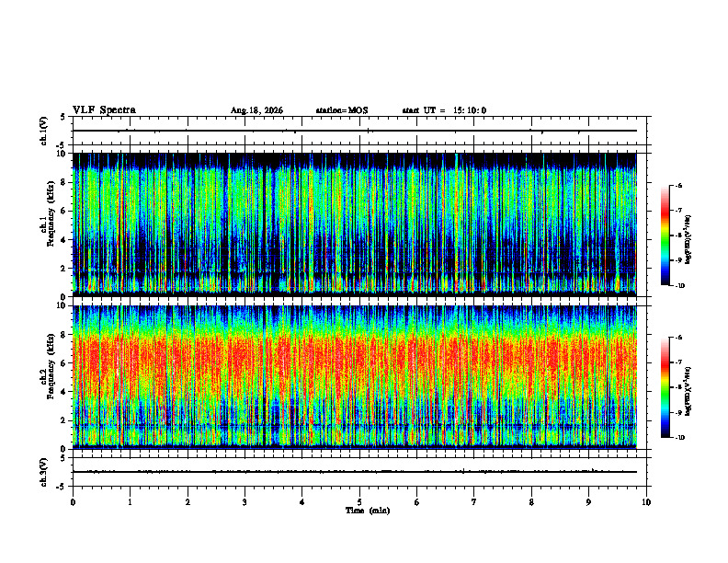Click the "ch.3(V)" waveform axis label
The height and width of the screenshot is (563, 728).
43,472
